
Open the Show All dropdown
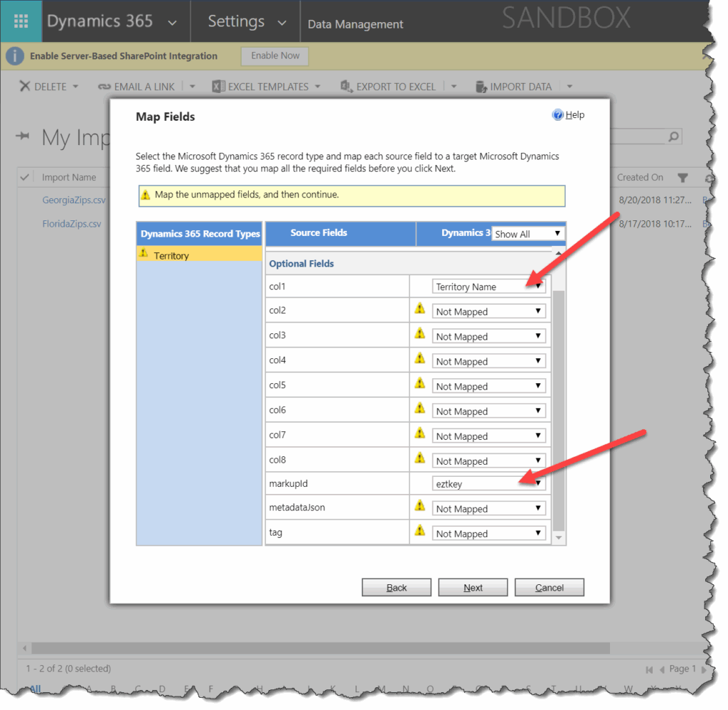[528, 233]
